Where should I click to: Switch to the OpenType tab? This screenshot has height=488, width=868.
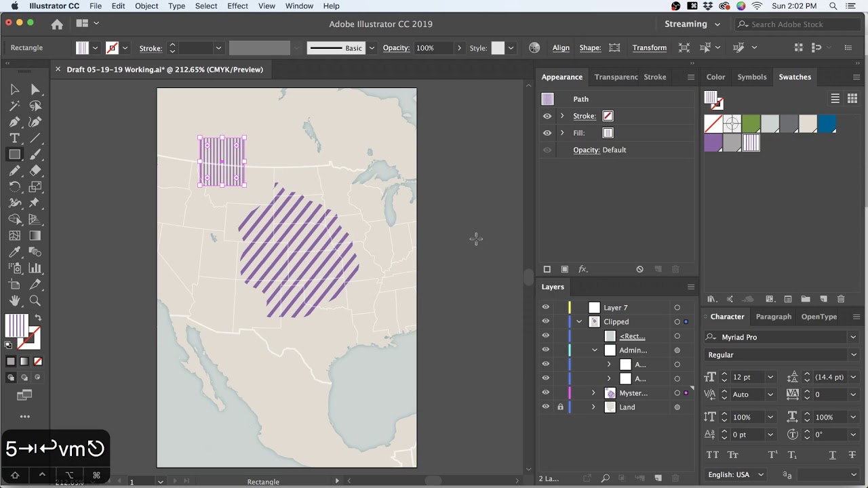point(818,317)
